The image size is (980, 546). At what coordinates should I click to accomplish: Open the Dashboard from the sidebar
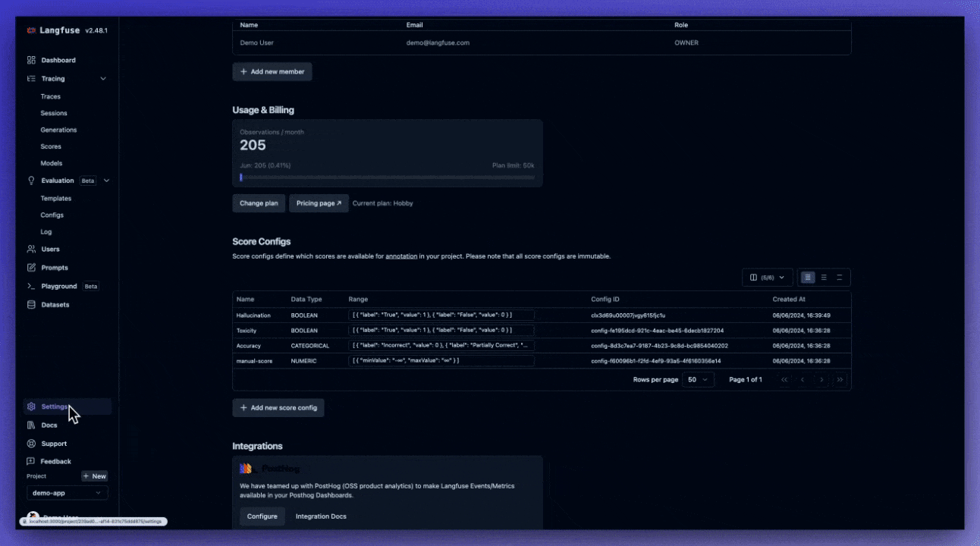[59, 60]
